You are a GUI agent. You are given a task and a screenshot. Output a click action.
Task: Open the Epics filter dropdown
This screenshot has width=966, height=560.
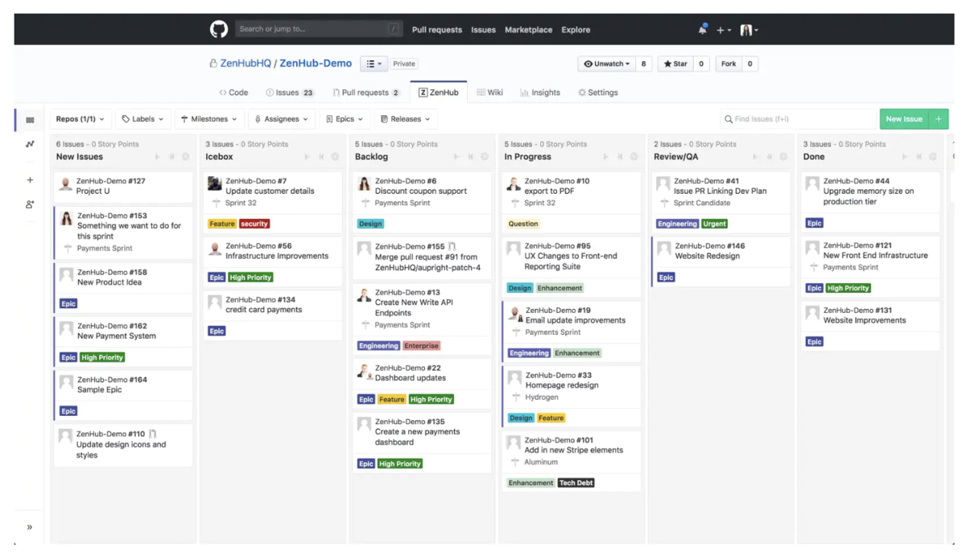click(345, 119)
